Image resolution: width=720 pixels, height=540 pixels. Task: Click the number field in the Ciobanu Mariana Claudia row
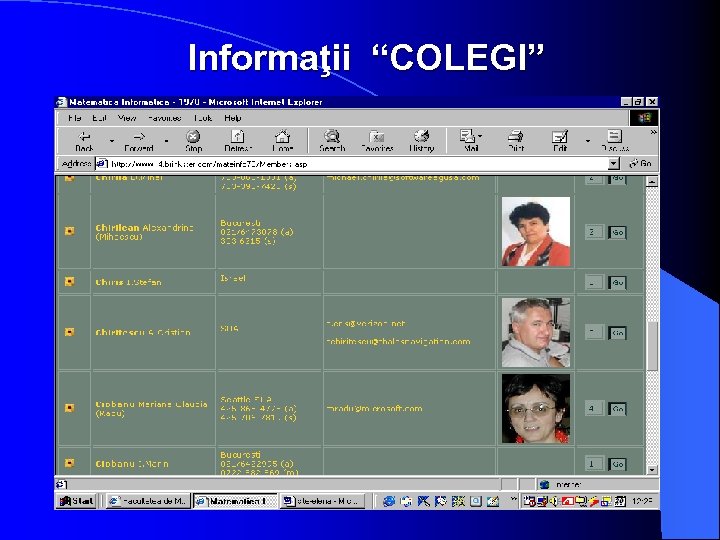593,408
